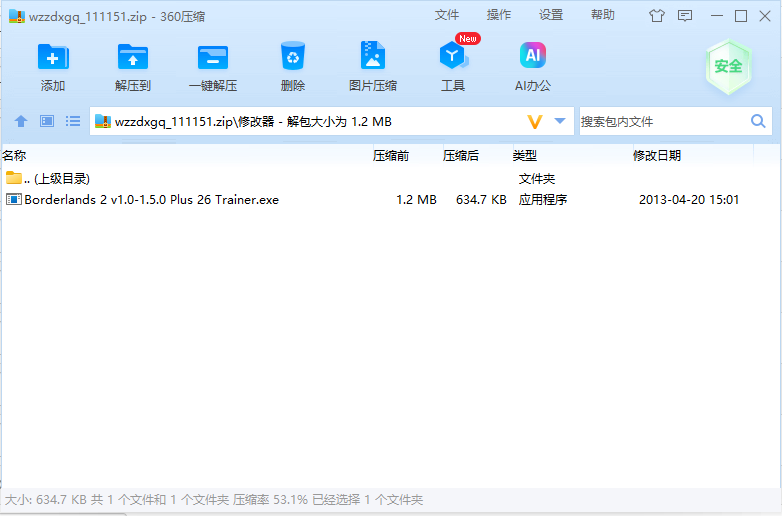Viewport: 782px width, 516px height.
Task: Click the 解压到 (Extract to) icon
Action: 133,57
